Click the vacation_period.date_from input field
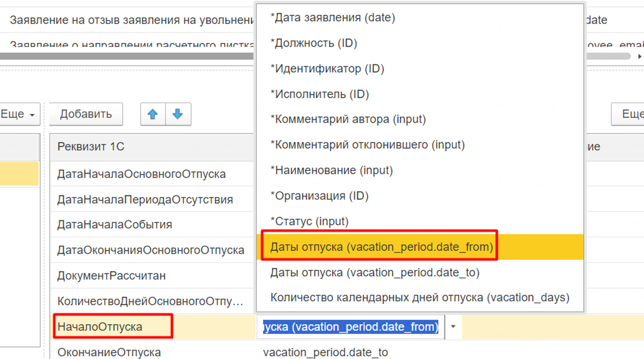Viewport: 644px width, 359px height. (x=350, y=326)
